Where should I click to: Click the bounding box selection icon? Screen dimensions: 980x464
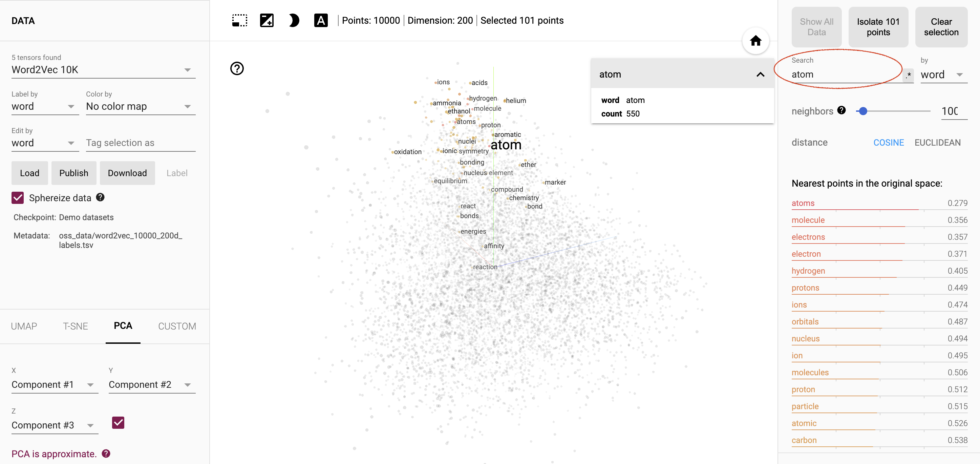tap(239, 21)
